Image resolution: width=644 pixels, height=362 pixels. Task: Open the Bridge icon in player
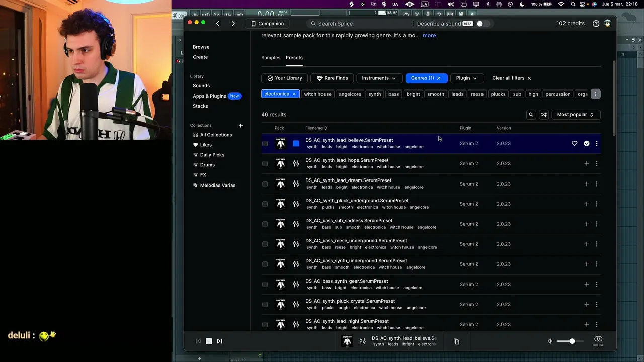[x=598, y=341]
